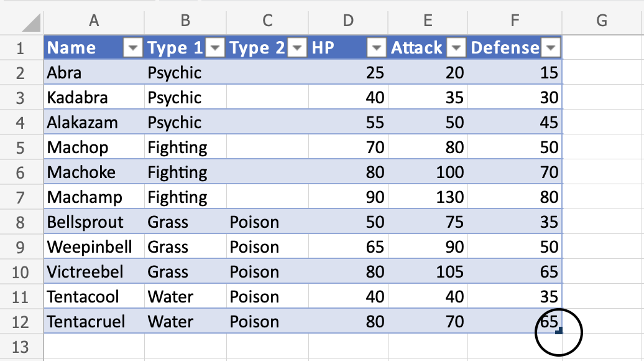Open the Name column filter dropdown
This screenshot has width=644, height=361.
tap(134, 48)
